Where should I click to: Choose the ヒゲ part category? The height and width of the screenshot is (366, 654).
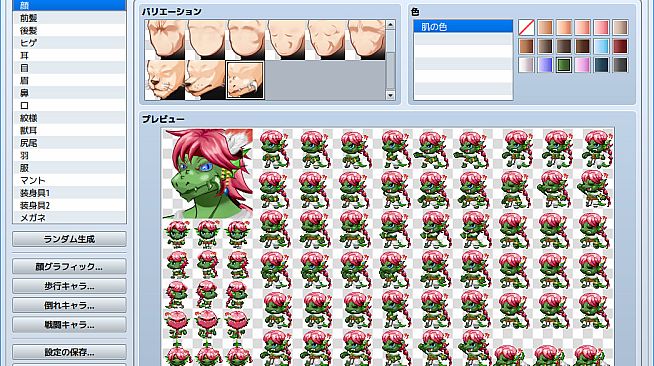[69, 43]
